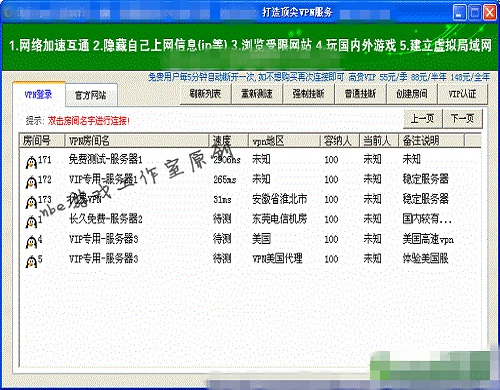Screen dimensions: 500x390
Task: Click 稳定服务器 note in room 172 row
Action: (x=425, y=179)
